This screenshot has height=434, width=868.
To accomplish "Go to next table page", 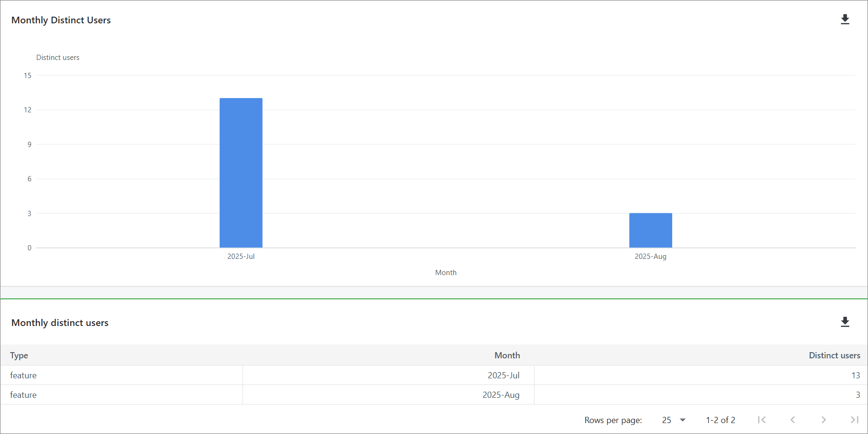I will pos(824,420).
